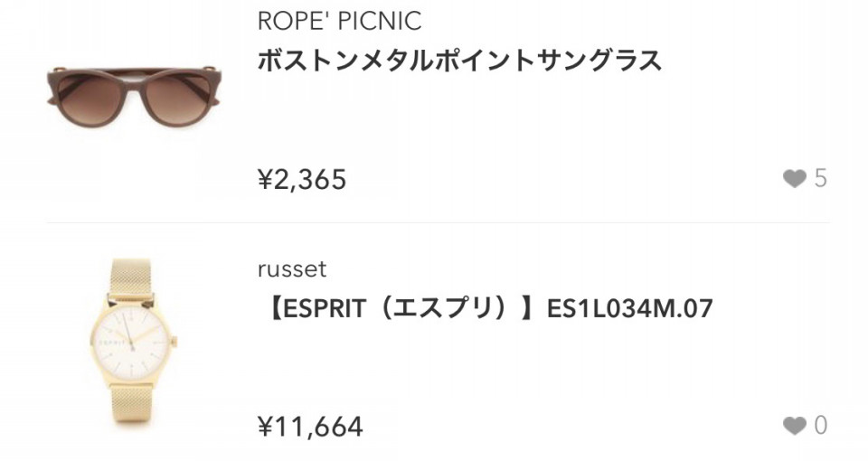Click the like count 0 on the watch row

click(820, 426)
